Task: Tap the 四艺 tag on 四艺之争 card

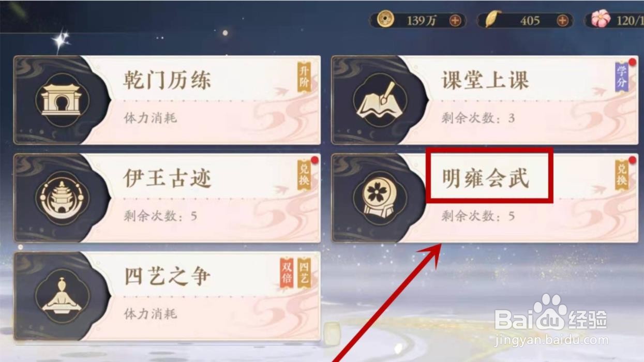Action: 304,273
